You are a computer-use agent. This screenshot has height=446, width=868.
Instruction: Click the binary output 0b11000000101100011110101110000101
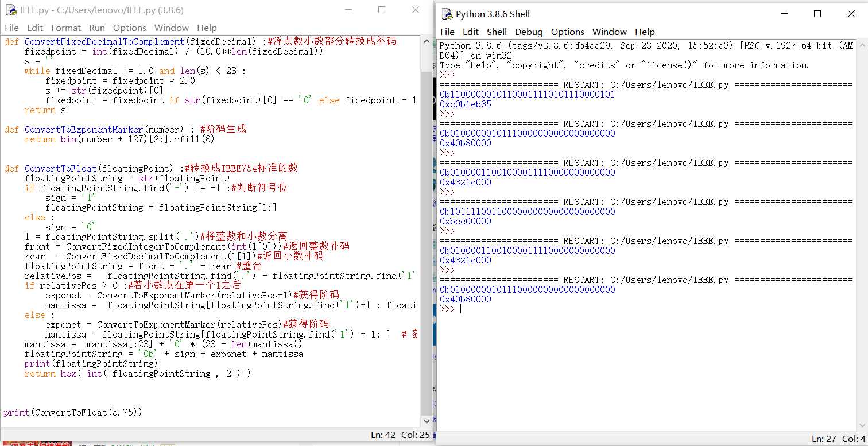click(x=527, y=94)
